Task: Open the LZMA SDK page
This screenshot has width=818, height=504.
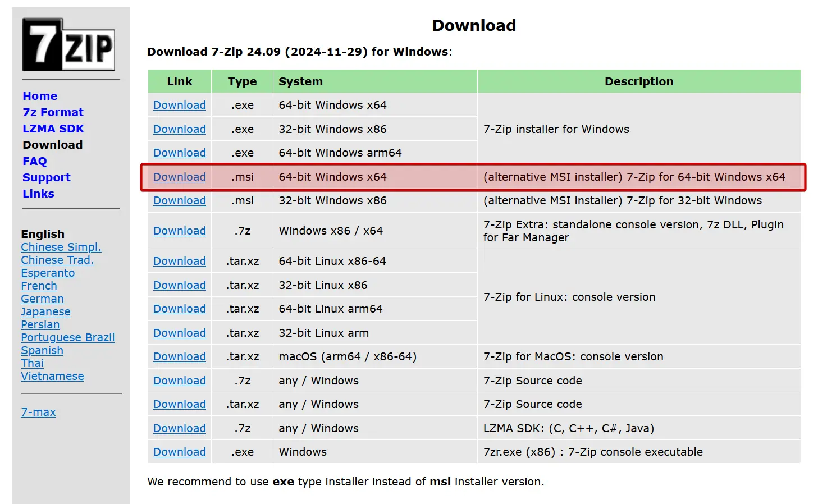Action: 53,129
